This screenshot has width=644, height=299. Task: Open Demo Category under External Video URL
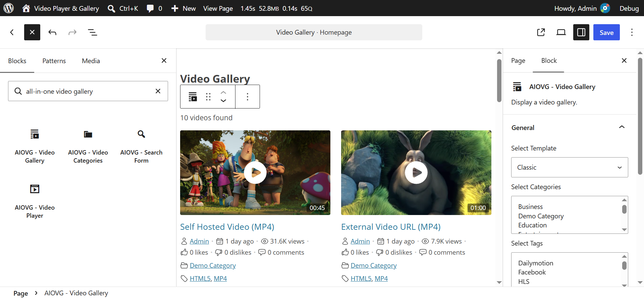coord(374,265)
